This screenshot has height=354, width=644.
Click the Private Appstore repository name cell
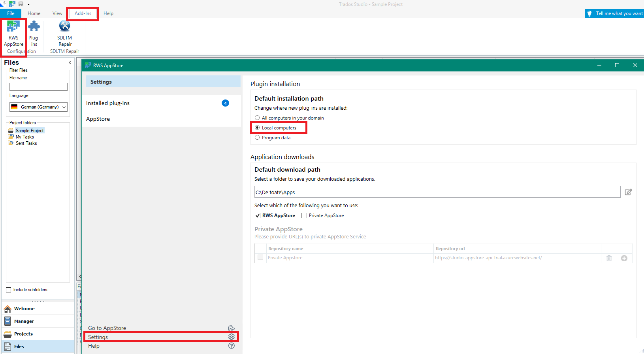click(350, 258)
